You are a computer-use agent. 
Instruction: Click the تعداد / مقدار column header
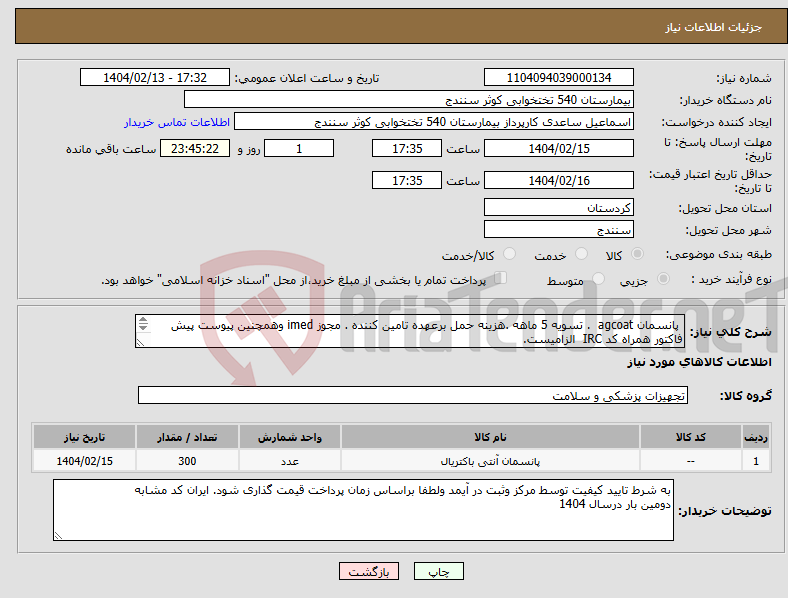(x=187, y=437)
